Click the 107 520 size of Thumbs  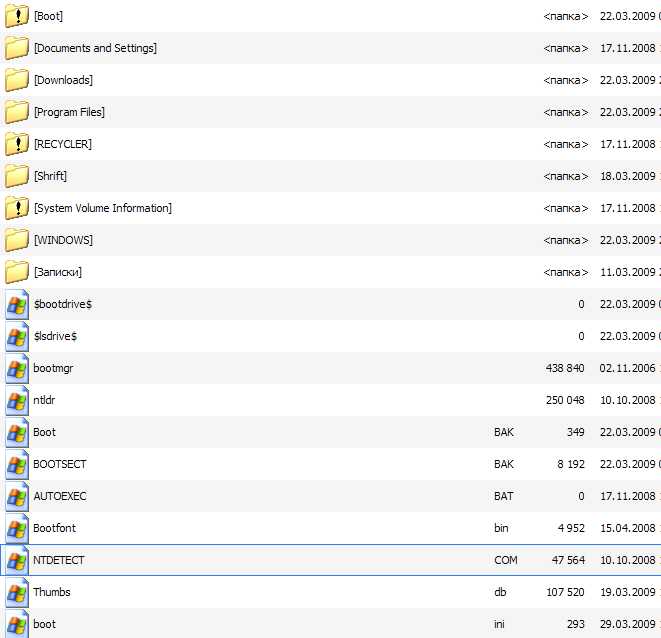[x=565, y=593]
